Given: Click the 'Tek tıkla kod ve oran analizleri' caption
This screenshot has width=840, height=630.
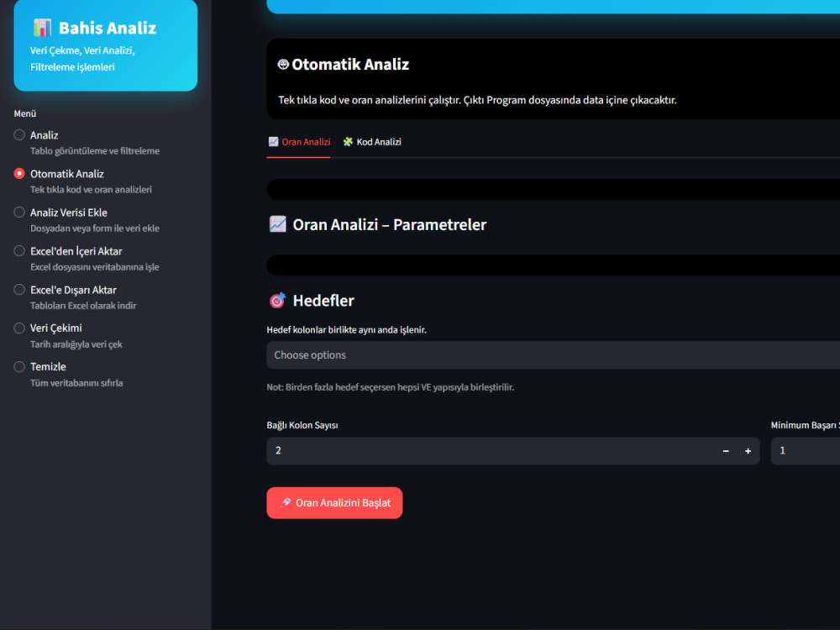Looking at the screenshot, I should coord(91,190).
